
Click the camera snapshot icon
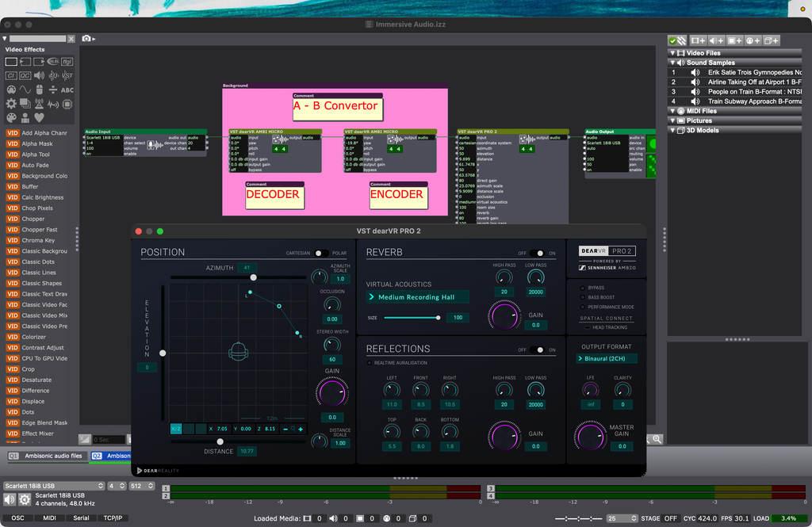[86, 38]
